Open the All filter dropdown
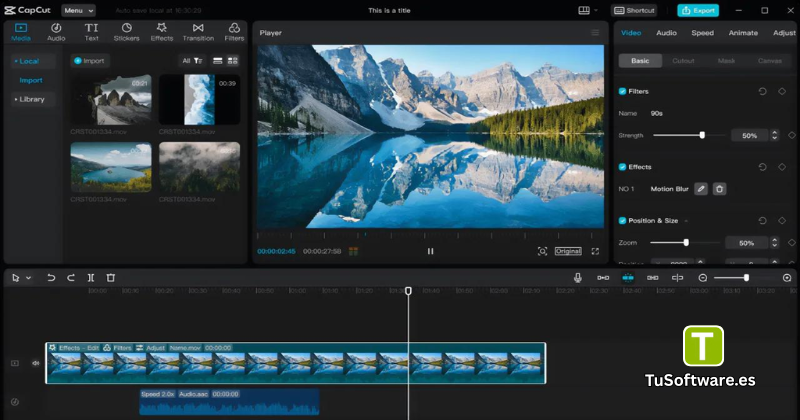 [192, 61]
